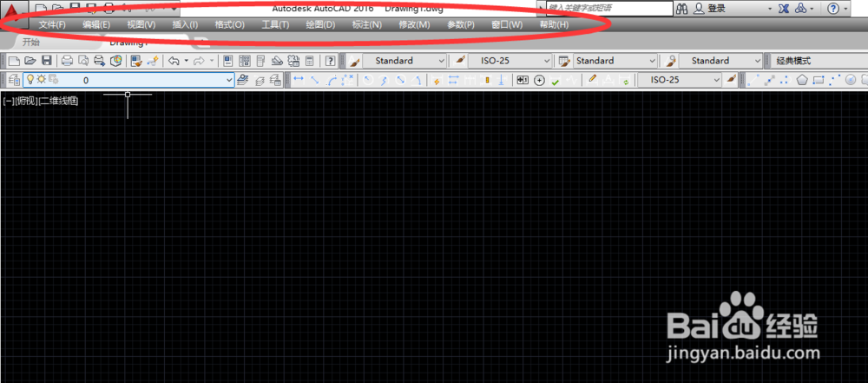Click the Layer States Manager icon
Image resolution: width=868 pixels, height=383 pixels.
point(275,80)
